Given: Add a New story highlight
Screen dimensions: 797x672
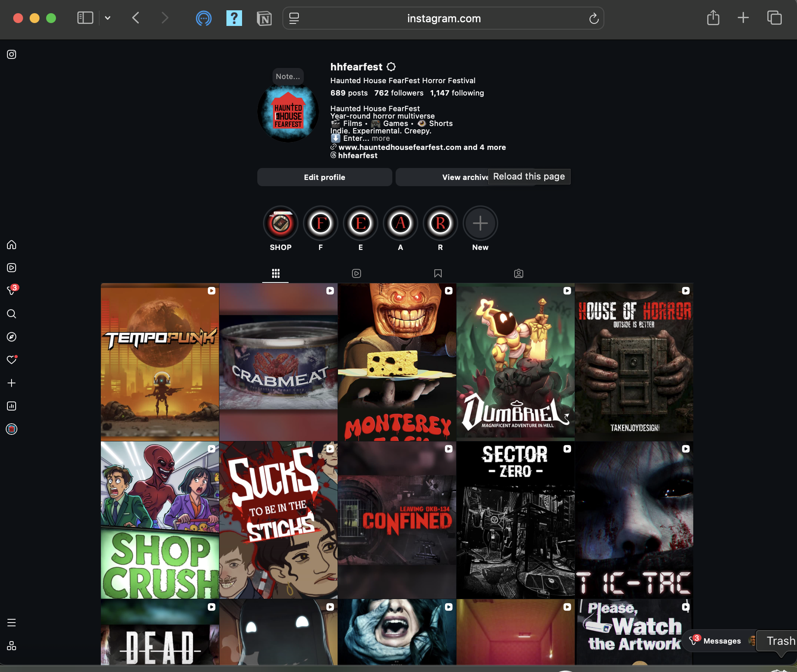Looking at the screenshot, I should 480,224.
